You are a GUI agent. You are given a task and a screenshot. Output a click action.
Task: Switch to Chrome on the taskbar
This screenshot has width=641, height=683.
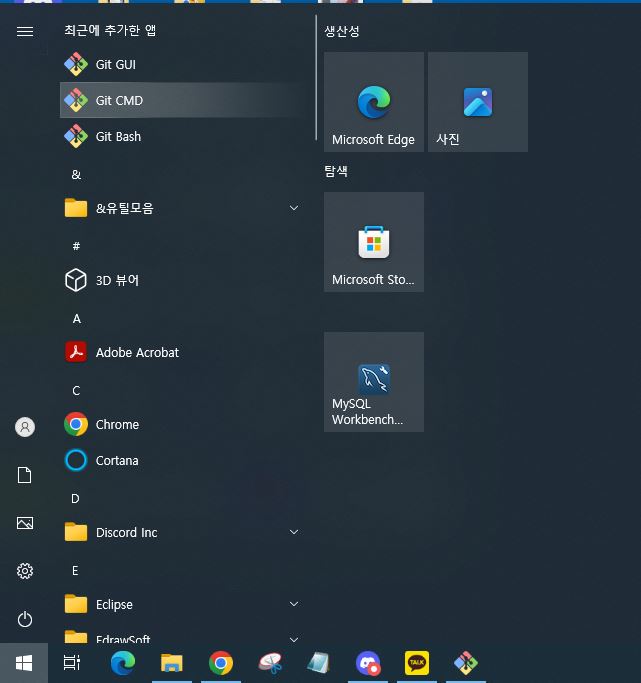(221, 663)
